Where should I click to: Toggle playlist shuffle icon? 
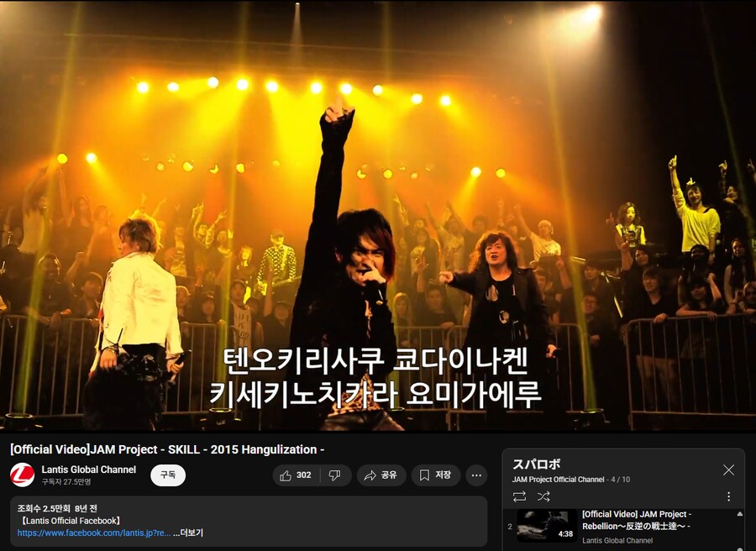543,496
